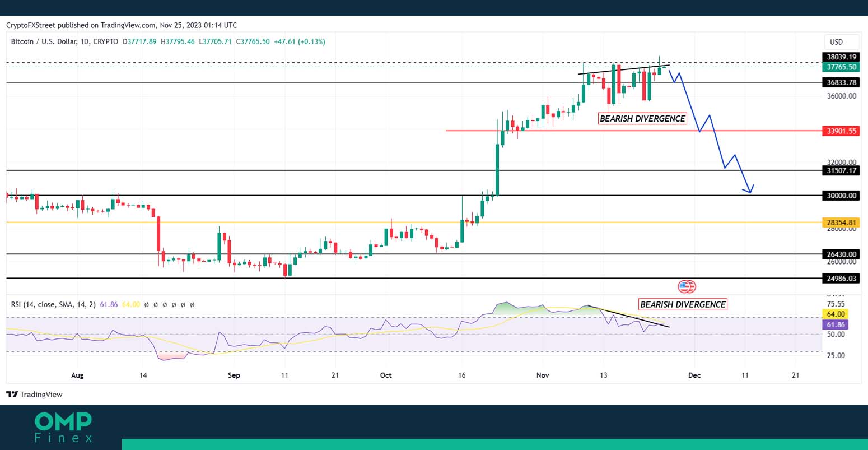Click the 38039.19 price label
This screenshot has height=450, width=868.
[842, 57]
